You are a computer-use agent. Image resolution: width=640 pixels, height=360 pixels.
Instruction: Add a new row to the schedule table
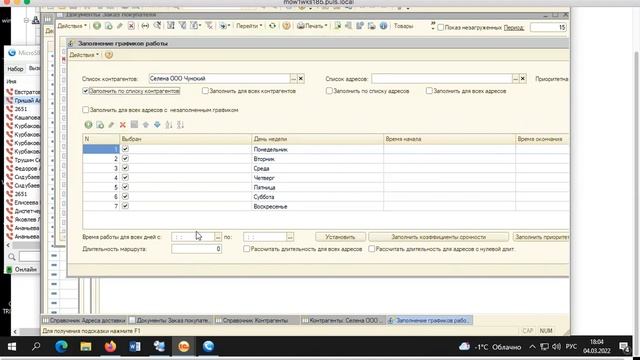[88, 125]
